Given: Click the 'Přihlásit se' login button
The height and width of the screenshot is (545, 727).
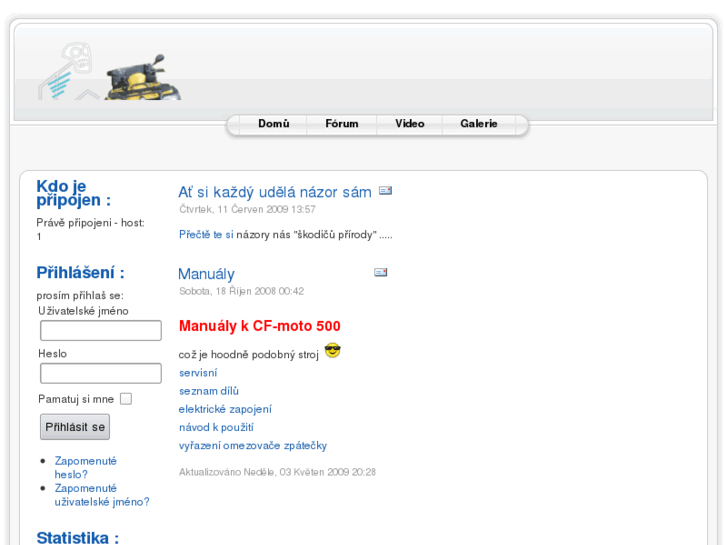Looking at the screenshot, I should (75, 427).
